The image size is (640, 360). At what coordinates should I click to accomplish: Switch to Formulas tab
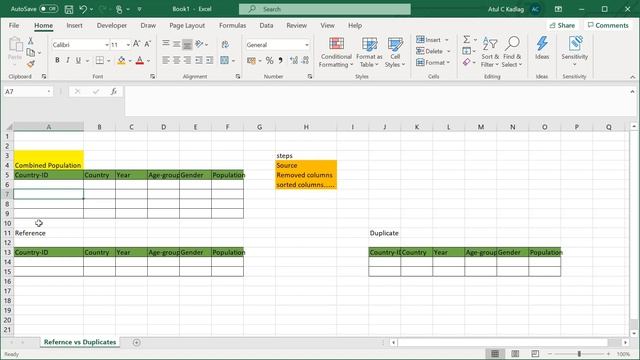tap(232, 25)
